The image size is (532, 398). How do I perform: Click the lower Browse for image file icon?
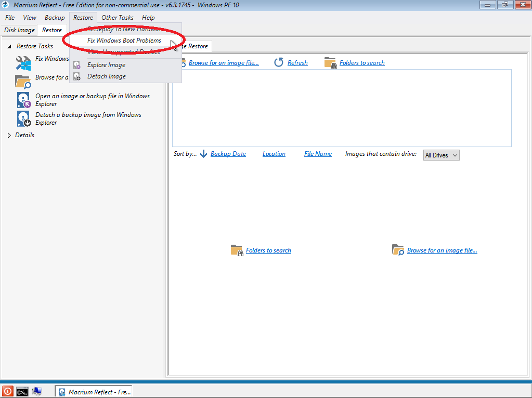tap(398, 250)
